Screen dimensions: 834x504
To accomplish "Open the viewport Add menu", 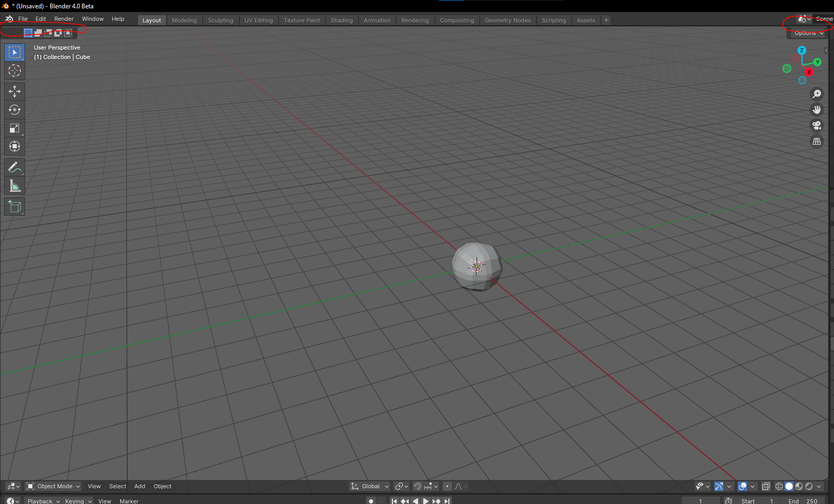I will click(140, 486).
